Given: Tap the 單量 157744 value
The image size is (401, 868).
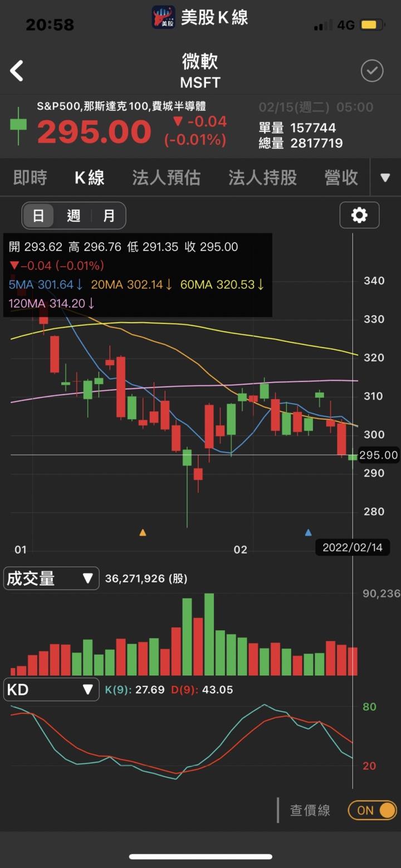Looking at the screenshot, I should [x=297, y=127].
